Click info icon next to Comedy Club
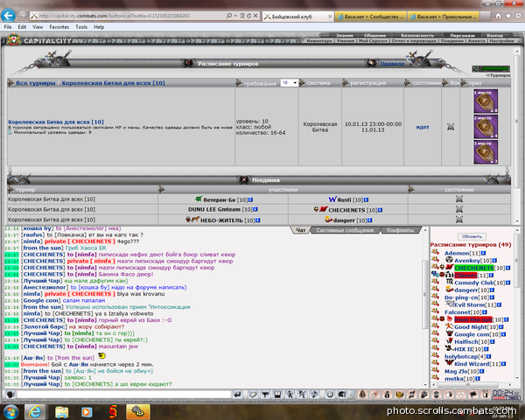The image size is (525, 420). (507, 283)
